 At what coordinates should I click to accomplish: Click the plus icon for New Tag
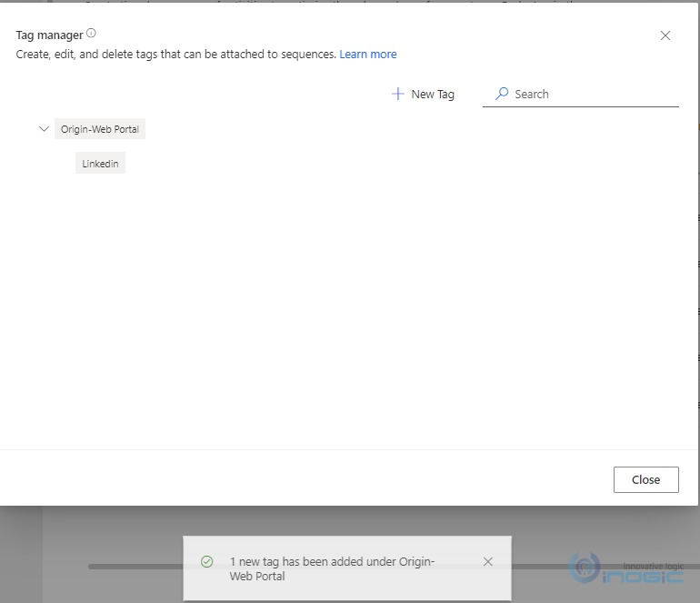point(397,94)
